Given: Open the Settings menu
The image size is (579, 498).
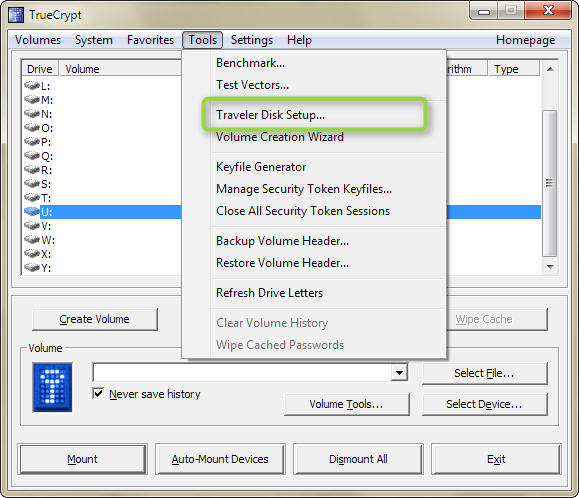Looking at the screenshot, I should [x=252, y=40].
